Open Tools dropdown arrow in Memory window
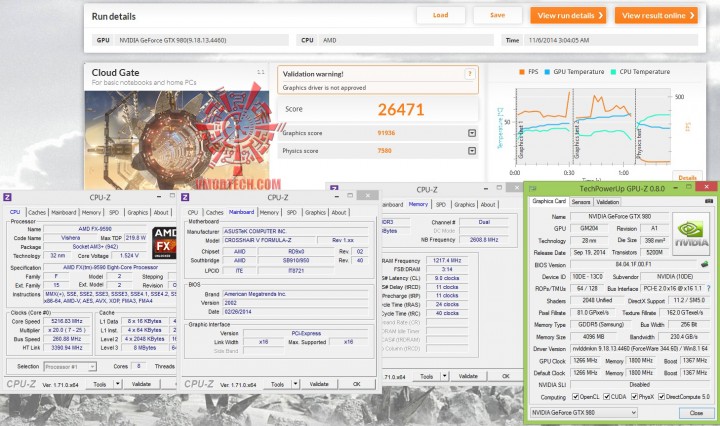Viewport: 720px width, 426px height. pos(444,376)
